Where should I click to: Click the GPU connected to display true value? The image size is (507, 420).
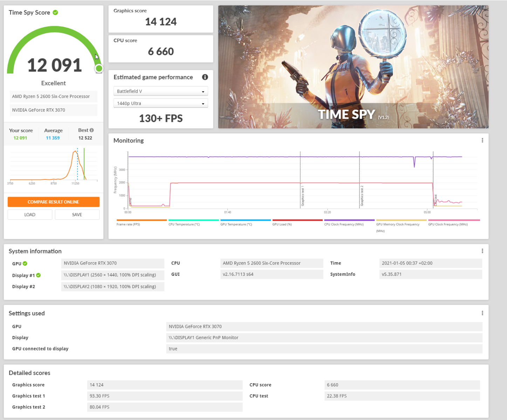[x=324, y=349]
